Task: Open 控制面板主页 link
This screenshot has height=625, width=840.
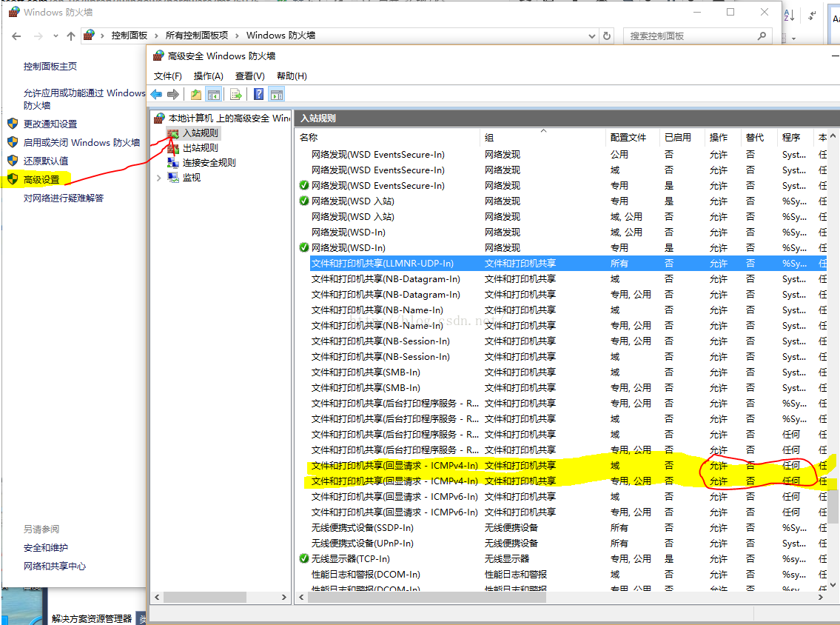Action: pos(50,67)
